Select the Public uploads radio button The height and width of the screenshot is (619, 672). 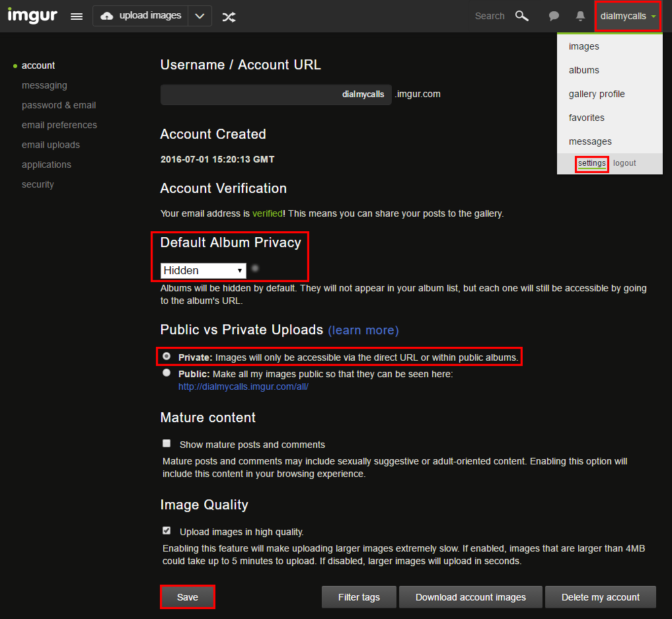click(x=167, y=373)
